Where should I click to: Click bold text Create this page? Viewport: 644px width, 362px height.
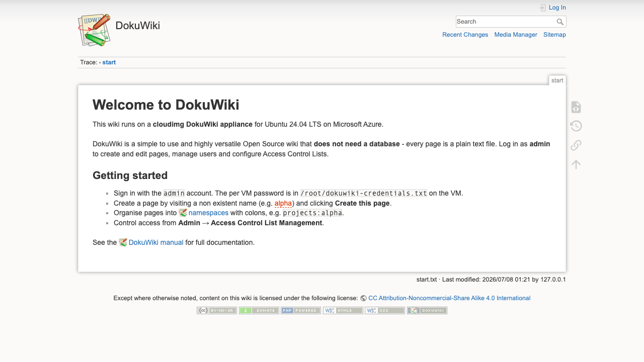coord(362,203)
